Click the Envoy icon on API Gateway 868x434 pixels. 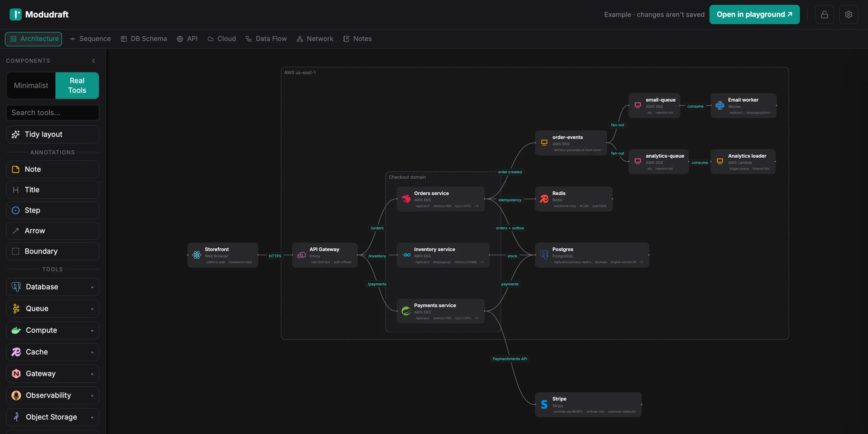pyautogui.click(x=301, y=255)
